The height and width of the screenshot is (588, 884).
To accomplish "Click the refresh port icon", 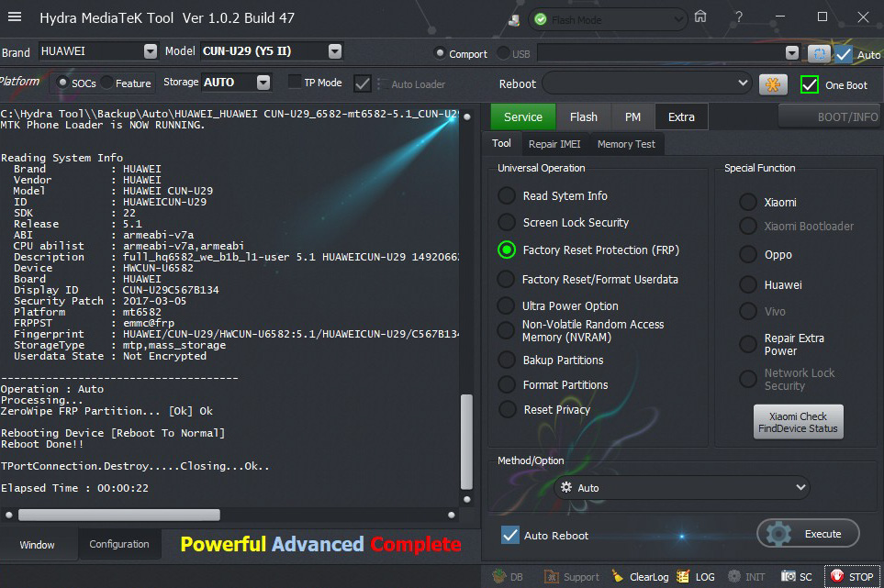I will point(819,53).
